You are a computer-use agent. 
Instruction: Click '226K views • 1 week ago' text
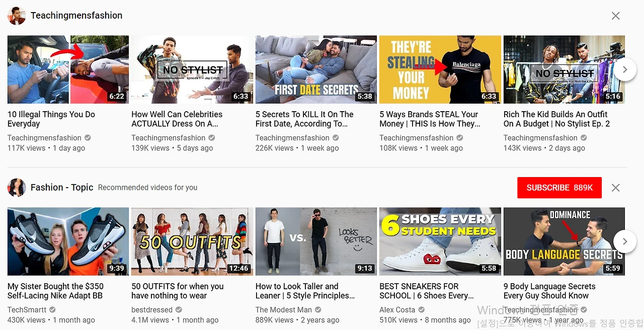coord(297,148)
